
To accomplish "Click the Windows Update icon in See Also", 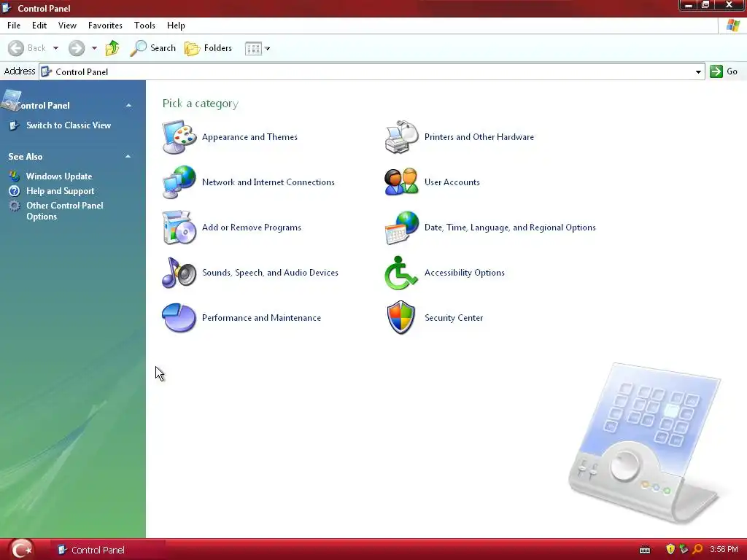I will (15, 176).
